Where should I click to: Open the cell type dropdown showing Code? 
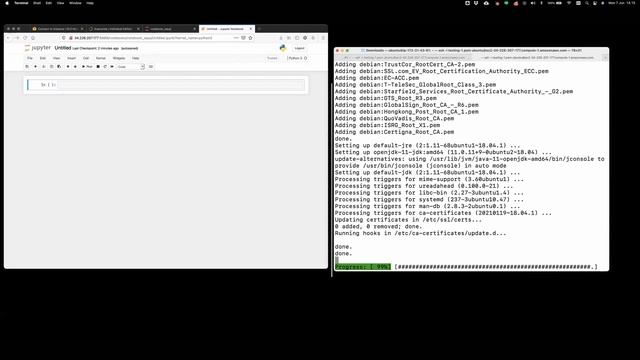click(131, 67)
